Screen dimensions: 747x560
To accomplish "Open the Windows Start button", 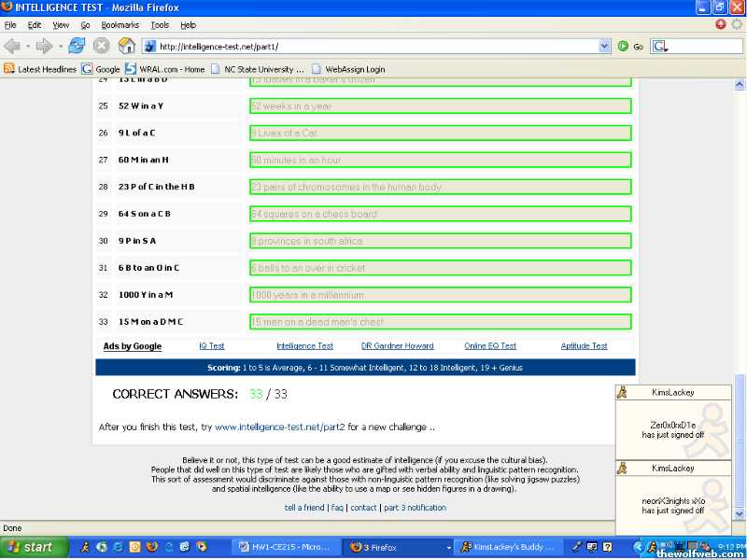I will (30, 547).
